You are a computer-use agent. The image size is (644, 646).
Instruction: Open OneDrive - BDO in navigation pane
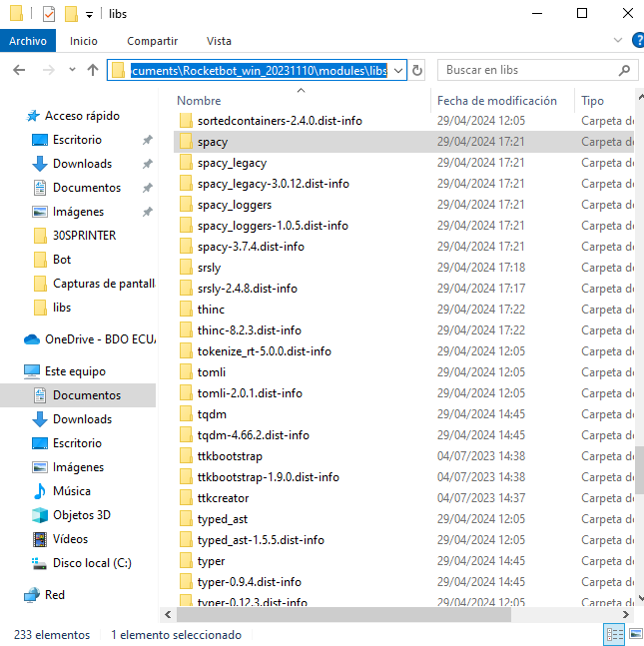(90, 339)
